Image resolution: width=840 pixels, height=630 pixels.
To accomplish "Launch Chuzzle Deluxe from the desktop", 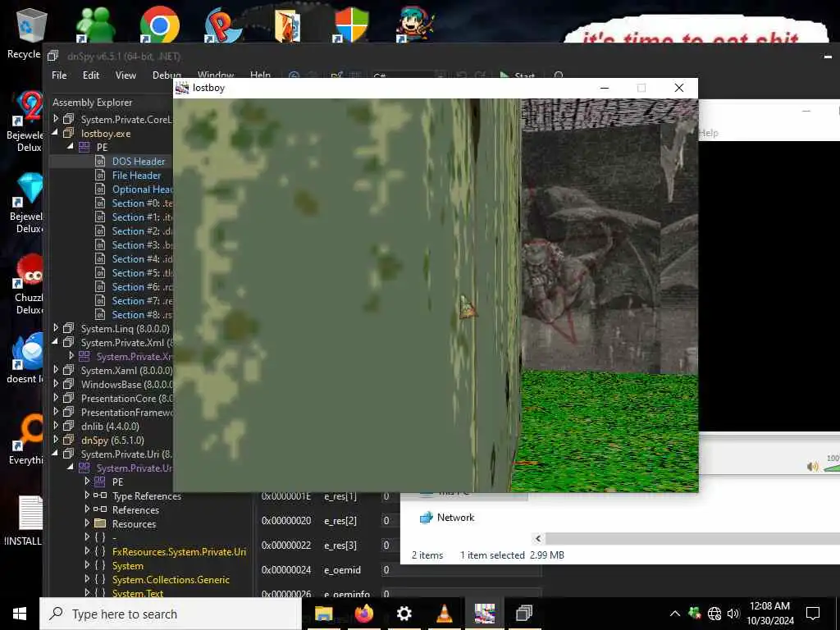I will pyautogui.click(x=29, y=284).
